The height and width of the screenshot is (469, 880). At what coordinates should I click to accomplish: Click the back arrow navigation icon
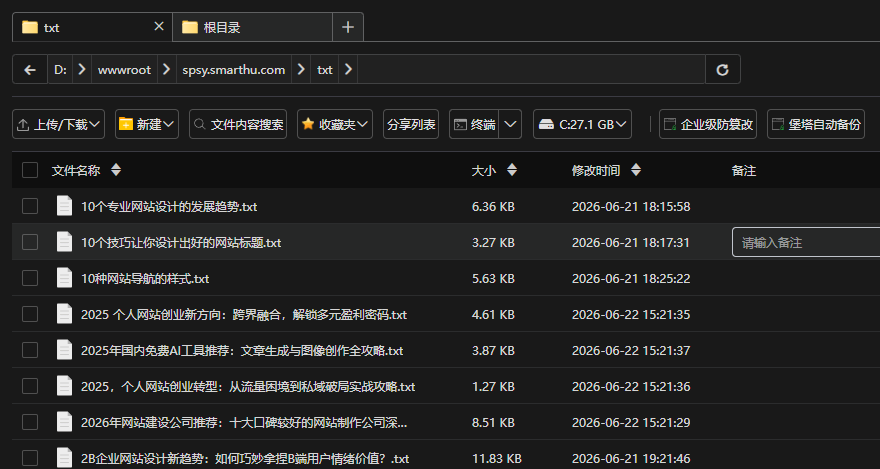coord(30,70)
